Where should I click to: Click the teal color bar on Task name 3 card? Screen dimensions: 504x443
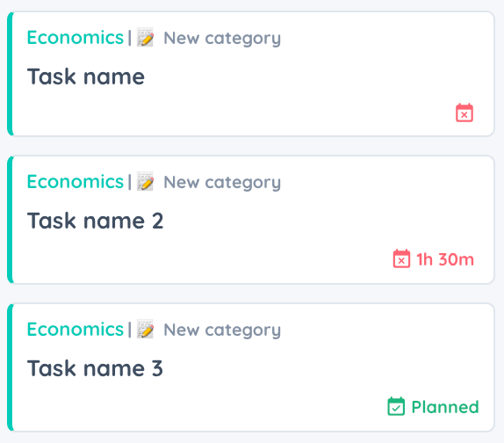coord(11,367)
